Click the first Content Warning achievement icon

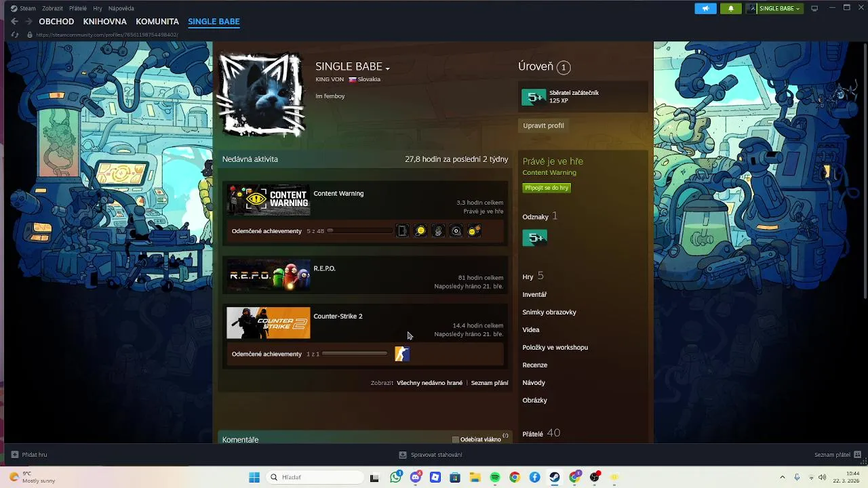pyautogui.click(x=403, y=231)
